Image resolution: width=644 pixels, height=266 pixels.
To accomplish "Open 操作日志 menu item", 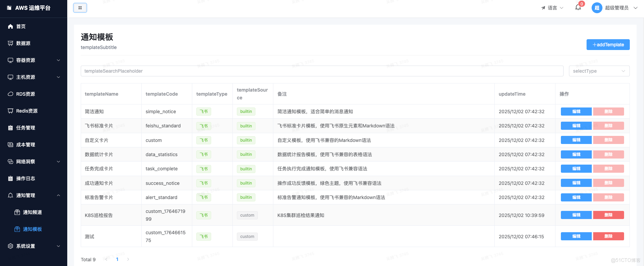I will pos(33,178).
